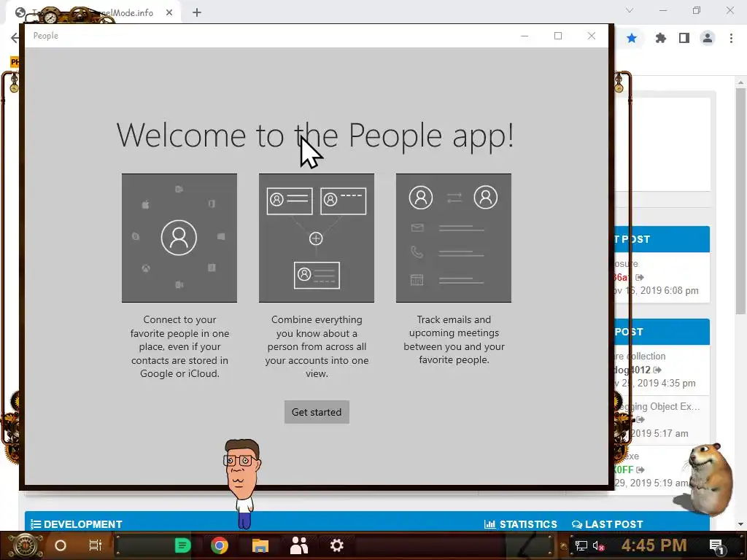Maximize the People app window

[558, 36]
